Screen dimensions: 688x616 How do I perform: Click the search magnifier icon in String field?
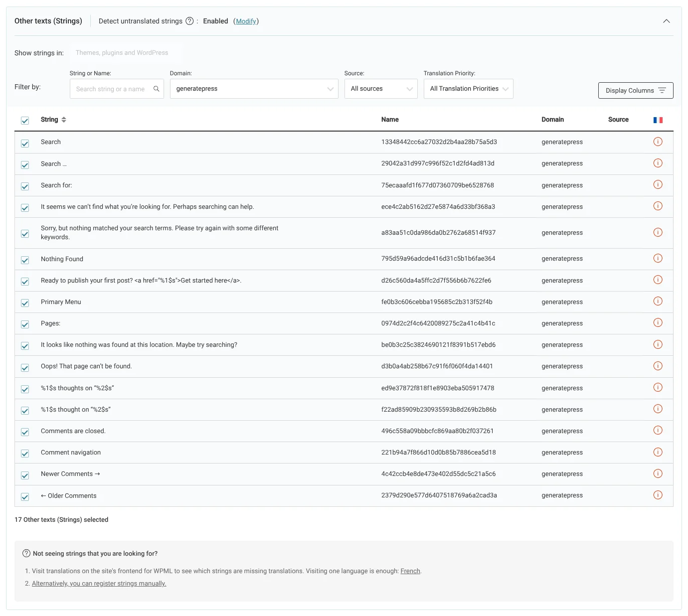pos(156,89)
